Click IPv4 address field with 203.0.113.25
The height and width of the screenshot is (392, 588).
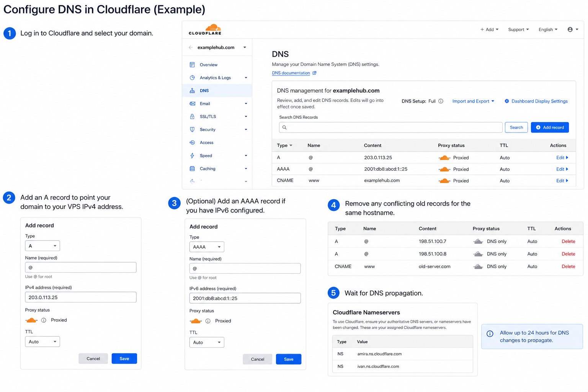point(81,297)
